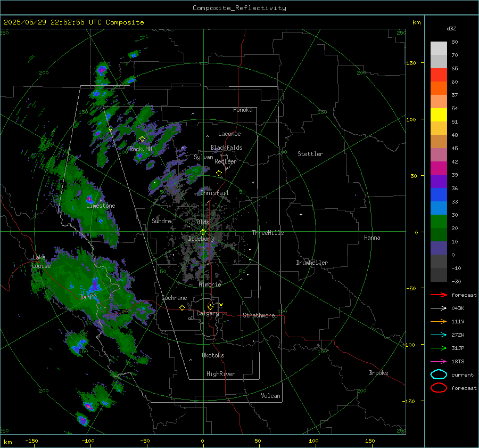The height and width of the screenshot is (448, 479).
Task: Click the -150 tick on bottom axis
Action: click(31, 441)
